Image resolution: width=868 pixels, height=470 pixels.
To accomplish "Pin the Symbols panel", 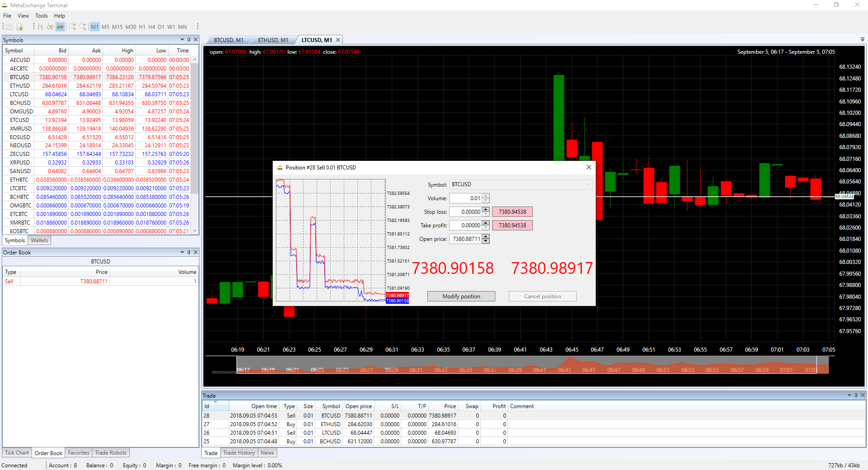I will click(189, 40).
